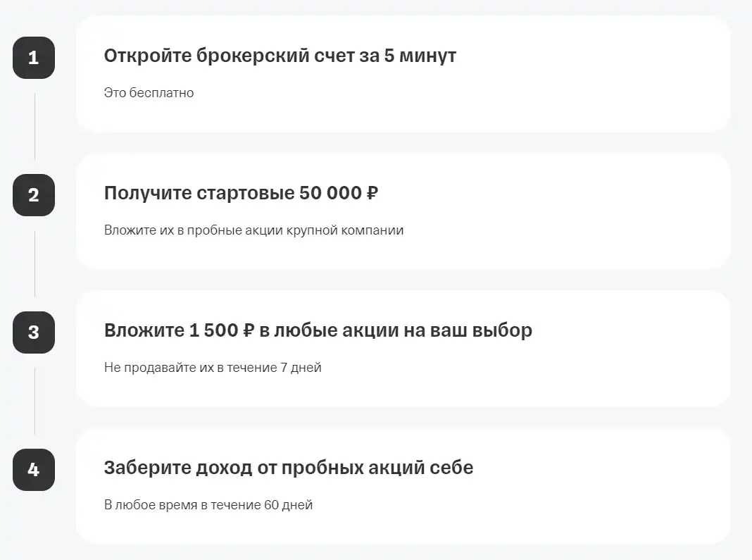Open the 'Откройте брокерский счет за 5 минут' heading
The width and height of the screenshot is (752, 560).
pyautogui.click(x=280, y=56)
